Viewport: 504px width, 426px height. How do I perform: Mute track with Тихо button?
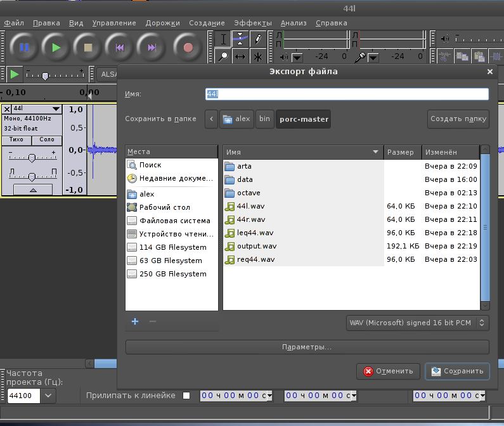click(x=16, y=140)
